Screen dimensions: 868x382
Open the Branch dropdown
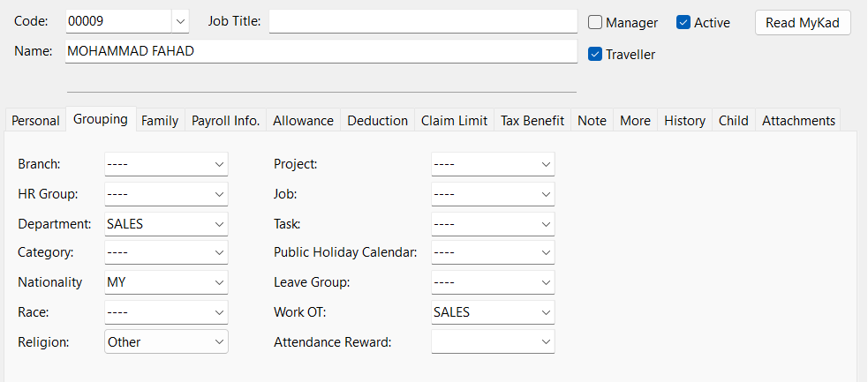pos(218,164)
